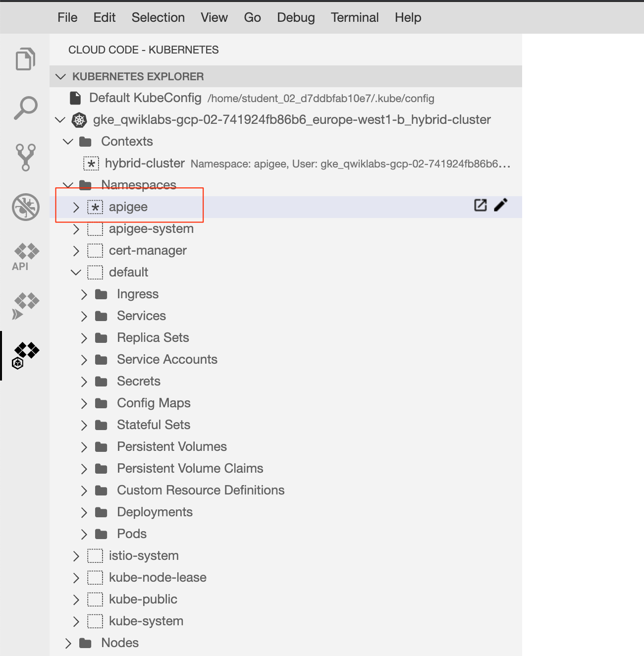644x656 pixels.
Task: Click the cert-manager namespace dashed icon
Action: coord(95,251)
